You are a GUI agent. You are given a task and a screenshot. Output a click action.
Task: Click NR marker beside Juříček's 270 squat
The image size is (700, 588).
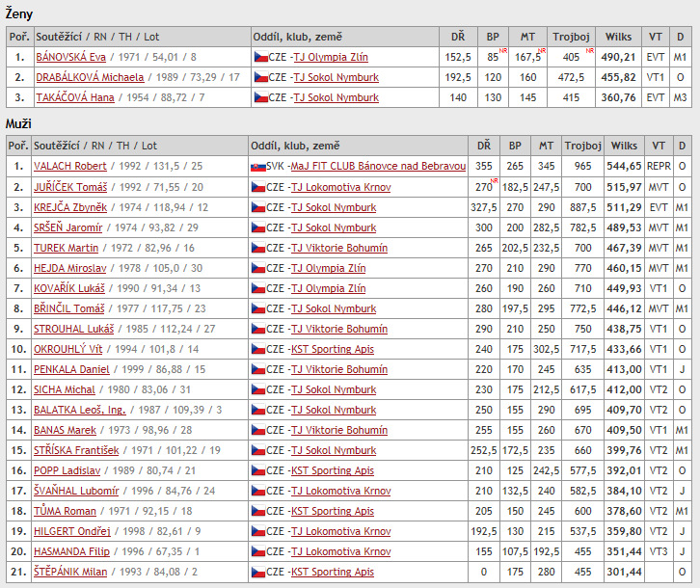495,180
